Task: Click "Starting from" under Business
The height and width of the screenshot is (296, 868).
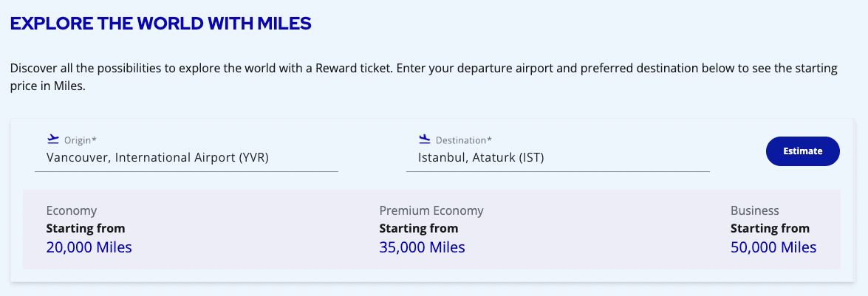Action: [770, 228]
